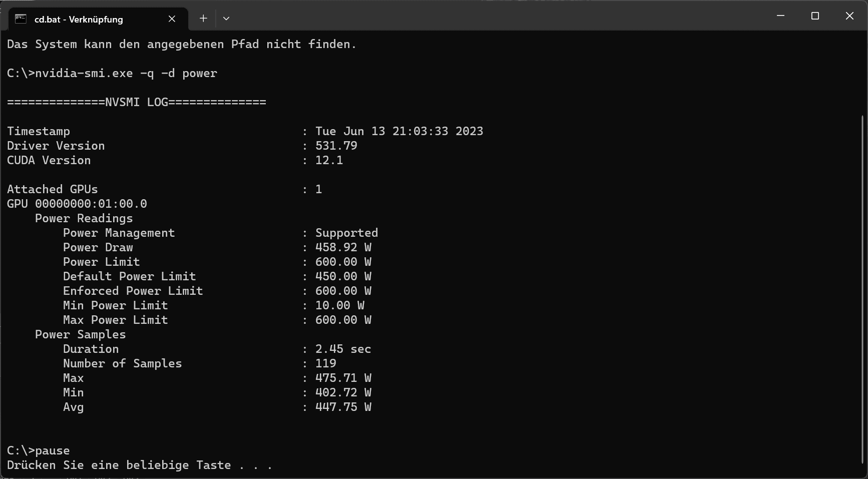Maximize the terminal window
This screenshot has height=479, width=868.
click(815, 16)
